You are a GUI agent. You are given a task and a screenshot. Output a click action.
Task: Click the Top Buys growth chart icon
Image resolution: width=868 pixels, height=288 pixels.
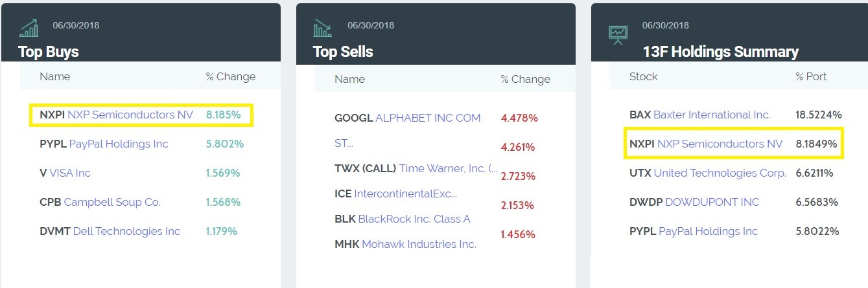29,28
